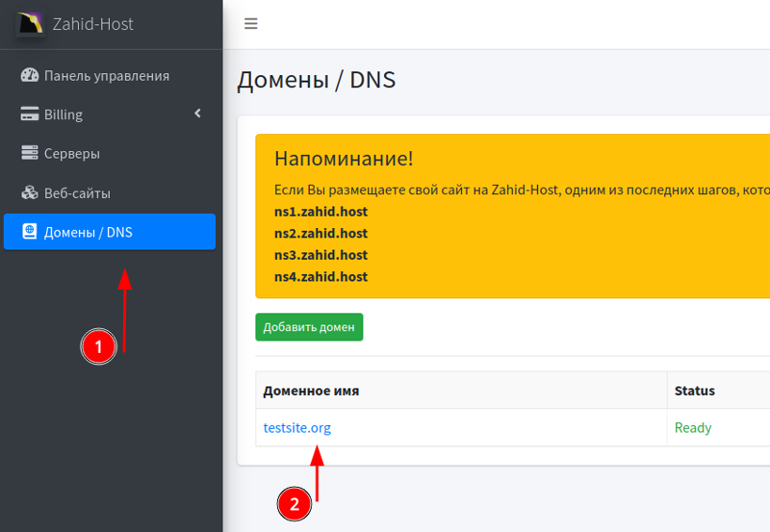Click the Серверы server stack icon
The image size is (770, 532).
[29, 154]
